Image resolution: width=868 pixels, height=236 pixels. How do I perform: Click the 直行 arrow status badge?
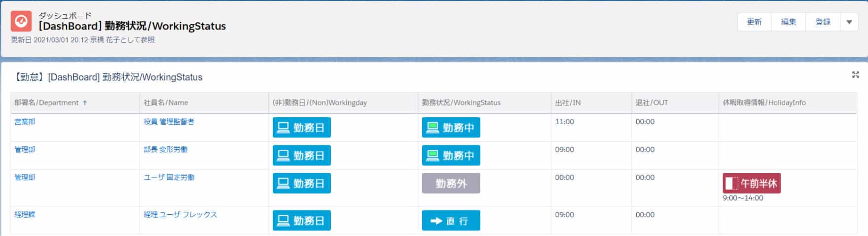coord(451,221)
